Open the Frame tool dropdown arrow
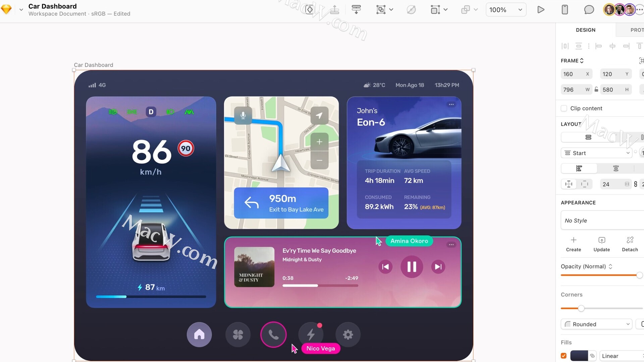Image resolution: width=644 pixels, height=362 pixels. point(445,10)
